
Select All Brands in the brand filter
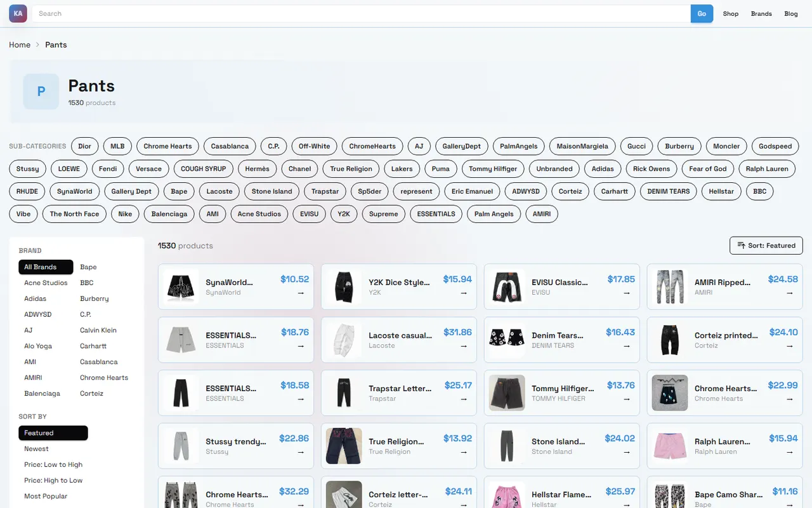(x=46, y=267)
